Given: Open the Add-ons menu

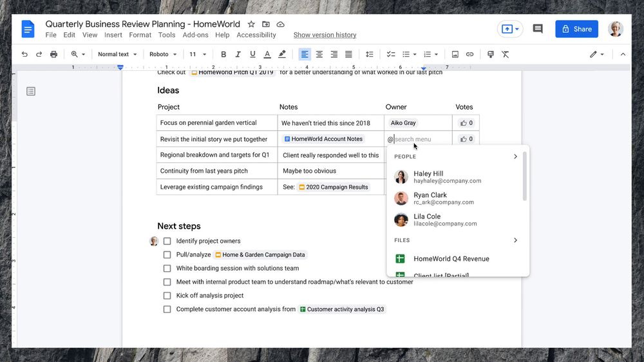Looking at the screenshot, I should pos(196,35).
